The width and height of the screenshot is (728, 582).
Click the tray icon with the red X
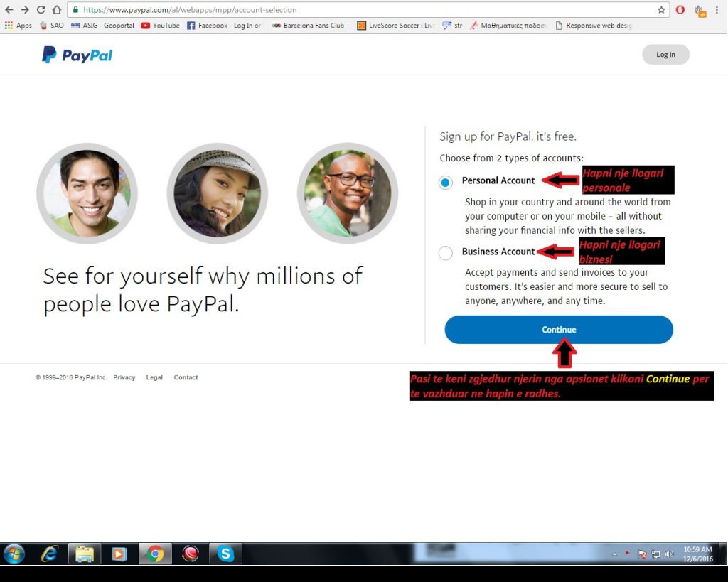tap(642, 554)
